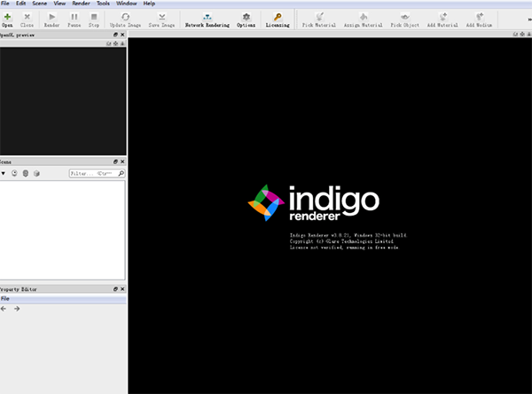
Task: Open the Network Rendering tool
Action: pos(207,20)
